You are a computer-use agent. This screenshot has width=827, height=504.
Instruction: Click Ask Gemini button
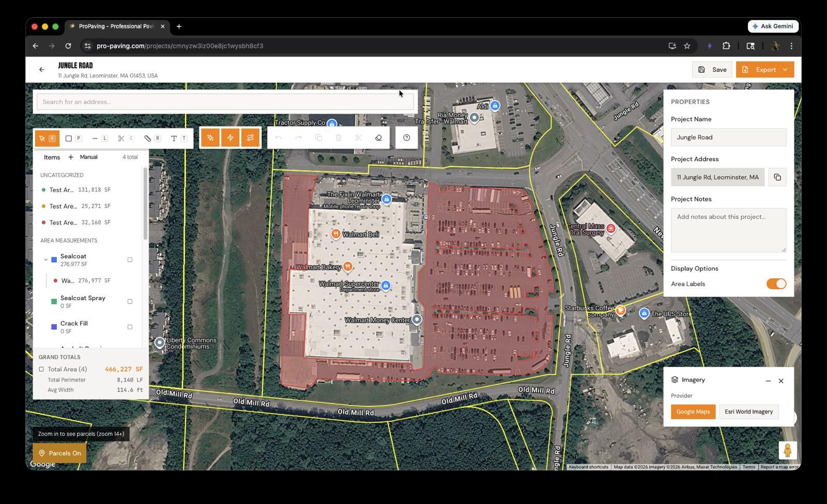pos(773,26)
